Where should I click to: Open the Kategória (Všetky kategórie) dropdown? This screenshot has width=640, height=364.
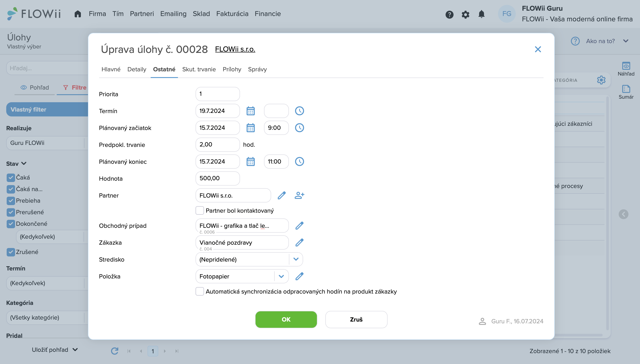(x=47, y=318)
